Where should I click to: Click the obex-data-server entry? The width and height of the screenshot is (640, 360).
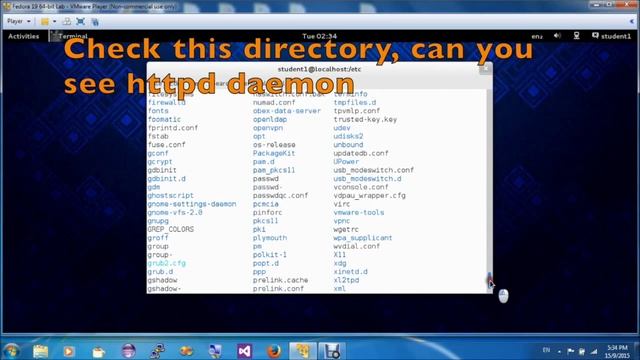[287, 111]
